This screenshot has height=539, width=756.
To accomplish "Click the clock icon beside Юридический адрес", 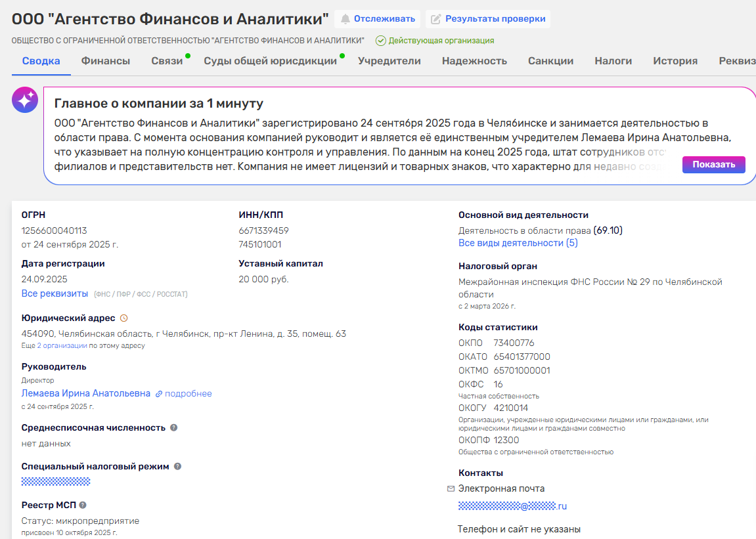I will tap(124, 318).
